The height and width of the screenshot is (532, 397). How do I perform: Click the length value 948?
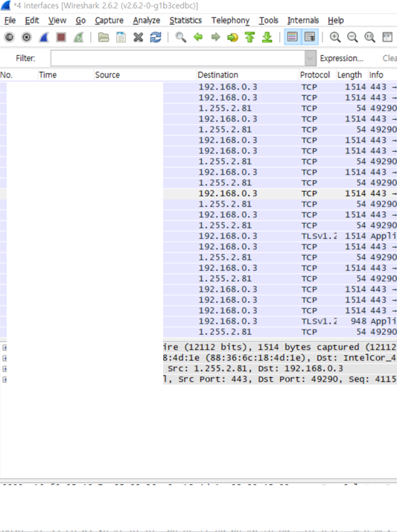pyautogui.click(x=358, y=321)
